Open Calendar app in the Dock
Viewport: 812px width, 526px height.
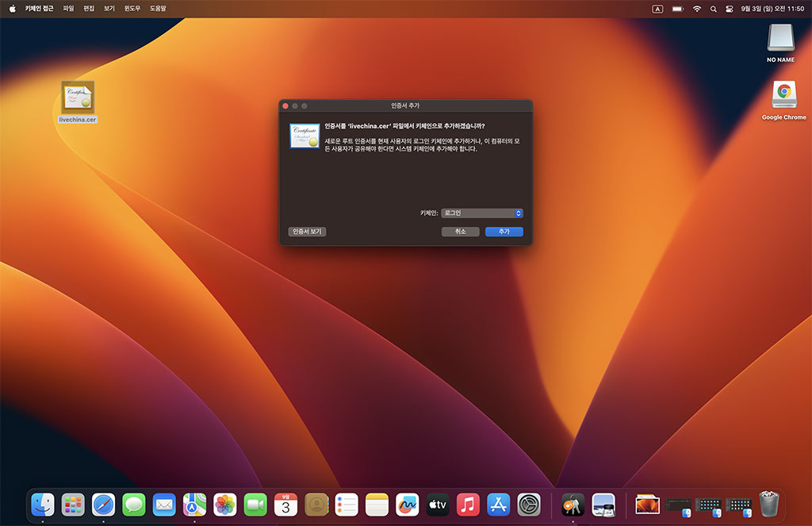285,505
